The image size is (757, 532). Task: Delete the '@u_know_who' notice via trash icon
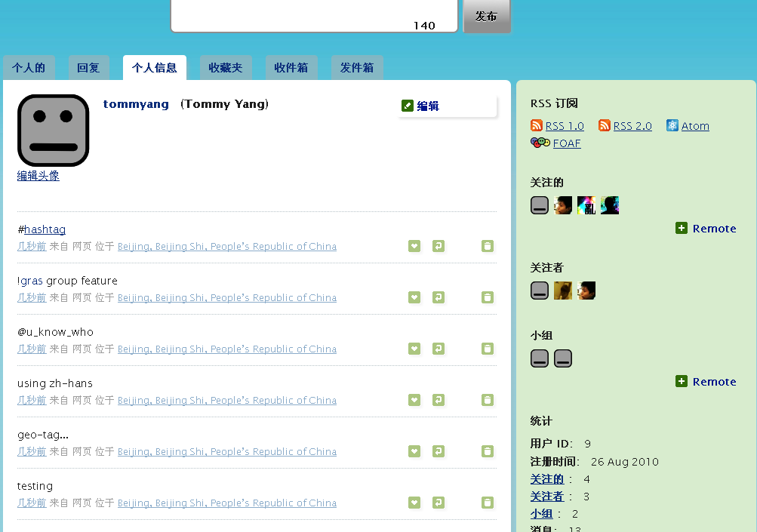click(488, 349)
